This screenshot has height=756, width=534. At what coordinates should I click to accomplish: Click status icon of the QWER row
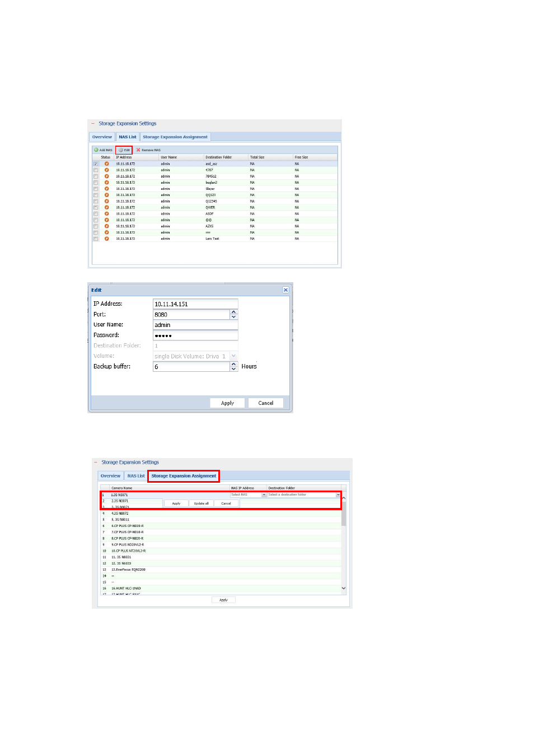click(x=107, y=207)
